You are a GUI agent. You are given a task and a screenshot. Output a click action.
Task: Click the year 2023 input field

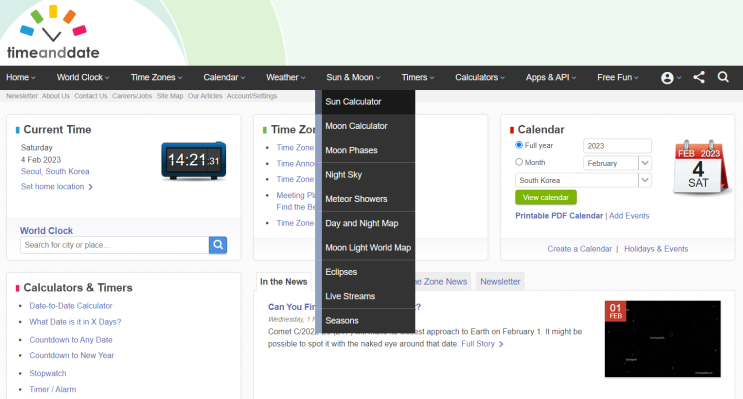click(x=617, y=146)
